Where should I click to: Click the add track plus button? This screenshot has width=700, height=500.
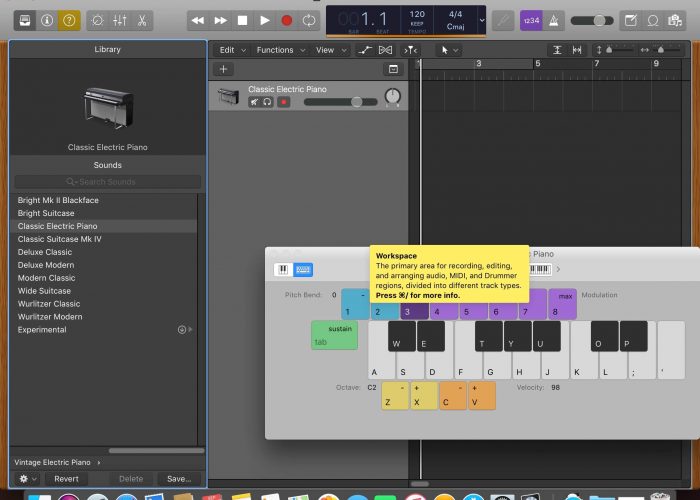pyautogui.click(x=224, y=69)
